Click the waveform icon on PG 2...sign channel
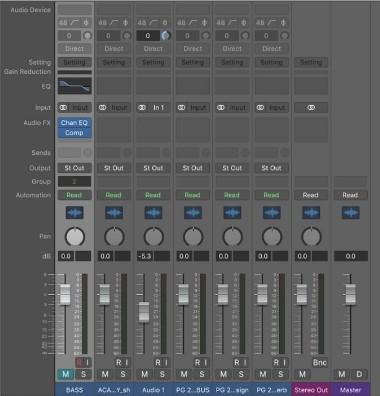This screenshot has height=396, width=380. pyautogui.click(x=232, y=213)
